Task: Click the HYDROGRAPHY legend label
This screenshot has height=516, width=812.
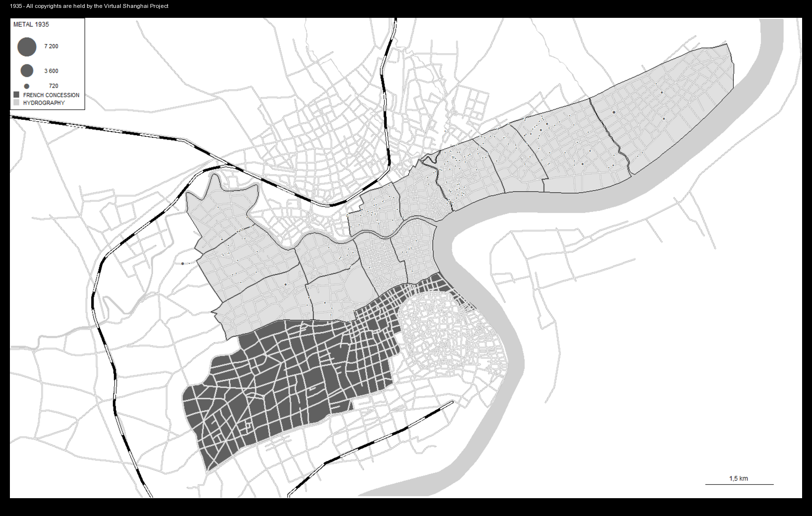Action: 44,103
